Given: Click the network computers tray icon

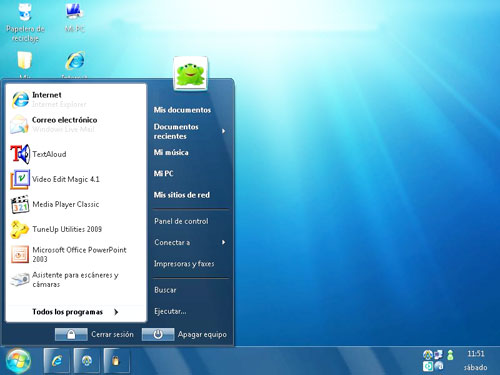Looking at the screenshot, I should click(x=439, y=355).
